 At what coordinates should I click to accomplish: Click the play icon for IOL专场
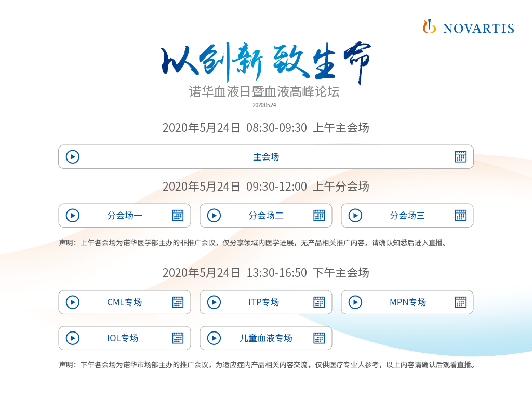click(73, 338)
